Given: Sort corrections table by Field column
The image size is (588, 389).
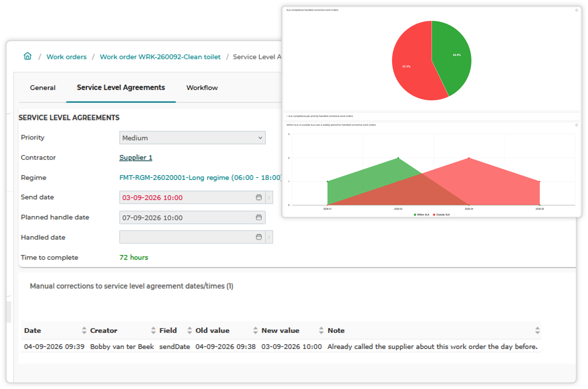Looking at the screenshot, I should (x=189, y=330).
